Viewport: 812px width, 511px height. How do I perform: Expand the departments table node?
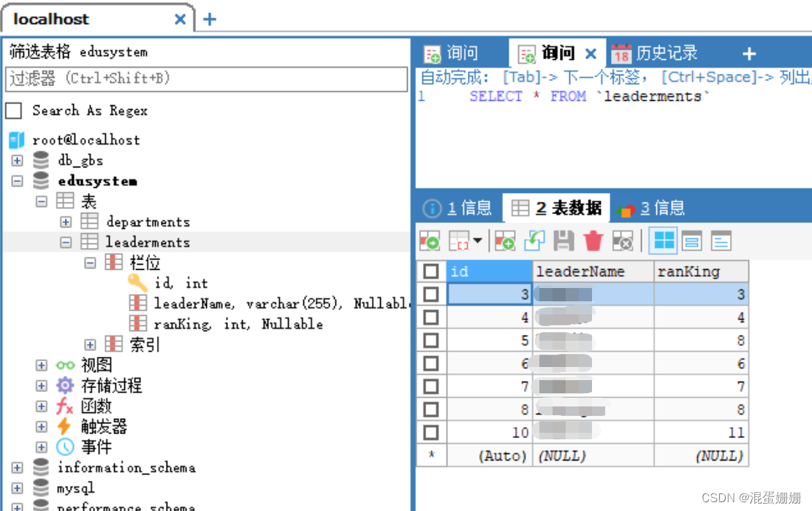click(x=64, y=222)
